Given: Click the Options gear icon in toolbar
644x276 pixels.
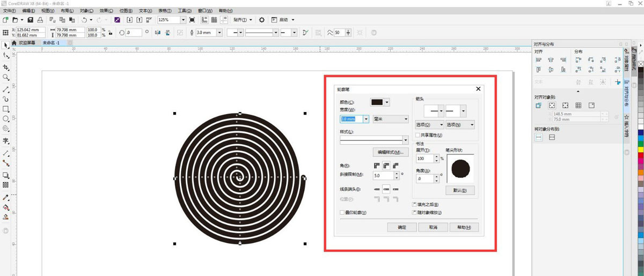Looking at the screenshot, I should (262, 20).
